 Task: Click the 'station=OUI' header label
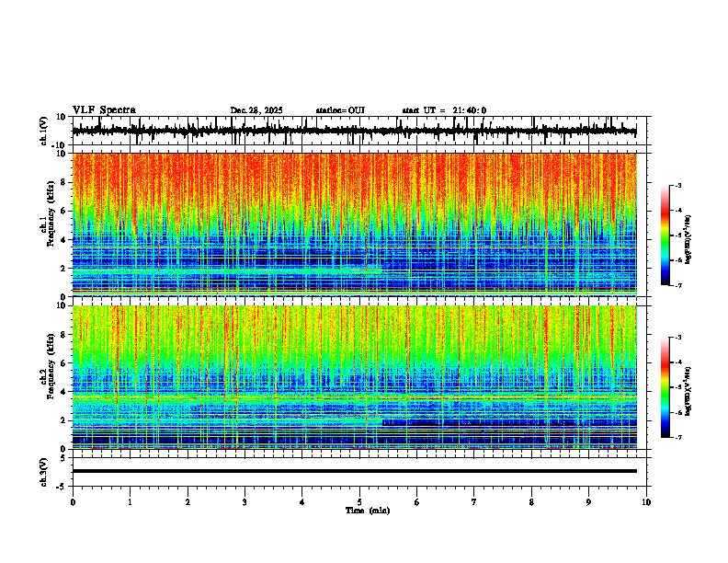340,110
